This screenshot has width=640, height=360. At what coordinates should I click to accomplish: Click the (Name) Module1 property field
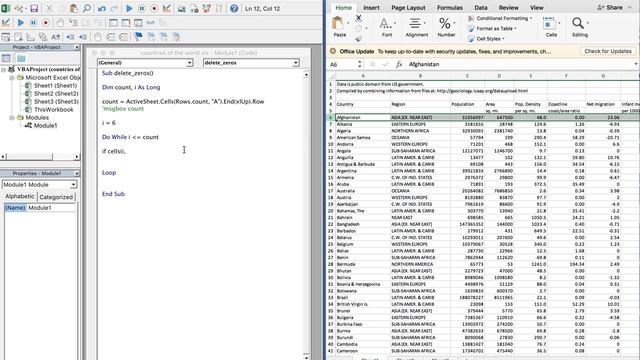(x=40, y=208)
